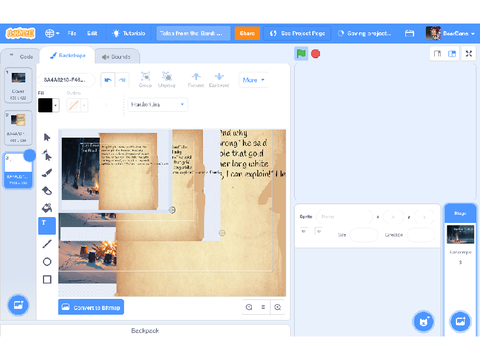480x360 pixels.
Task: Expand the More dropdown
Action: 253,80
